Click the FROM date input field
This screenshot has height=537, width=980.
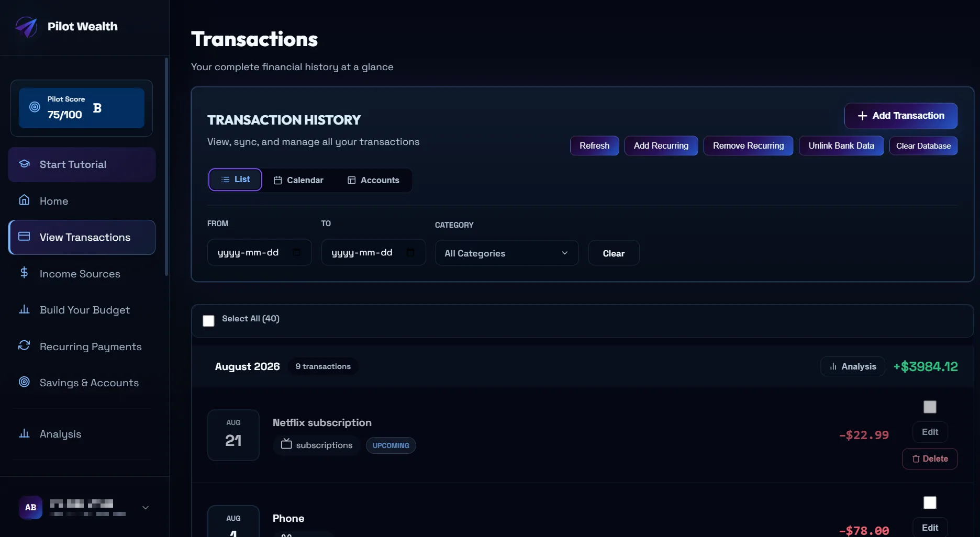[260, 253]
